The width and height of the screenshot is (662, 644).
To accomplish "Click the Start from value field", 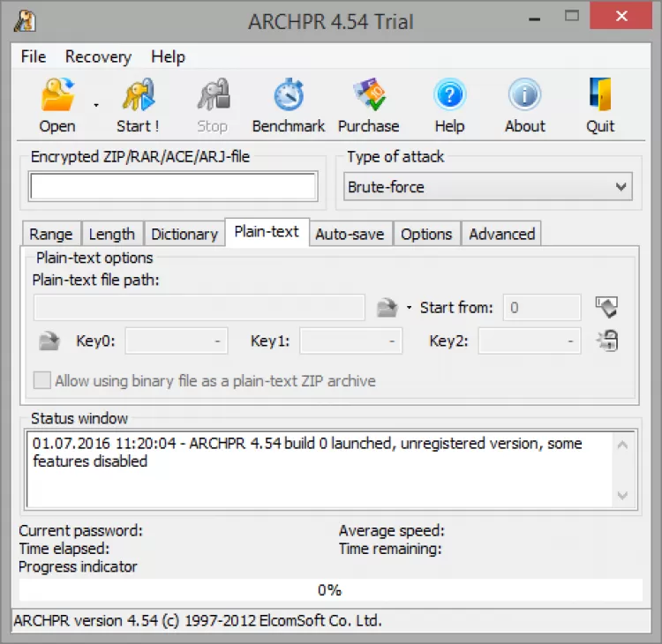I will click(542, 308).
